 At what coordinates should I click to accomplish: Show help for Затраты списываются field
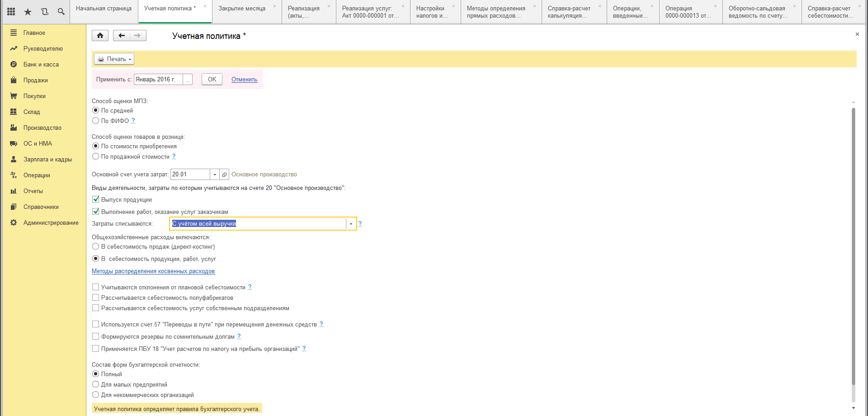point(360,223)
